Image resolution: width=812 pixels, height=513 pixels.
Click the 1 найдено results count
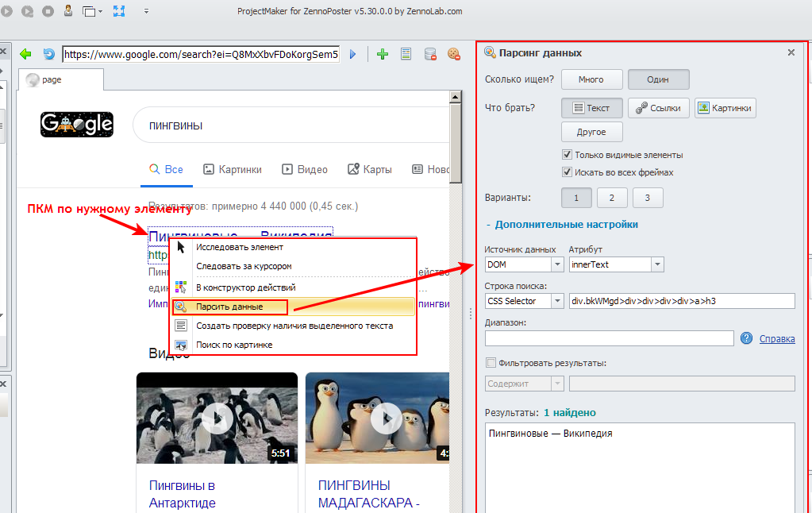(570, 412)
